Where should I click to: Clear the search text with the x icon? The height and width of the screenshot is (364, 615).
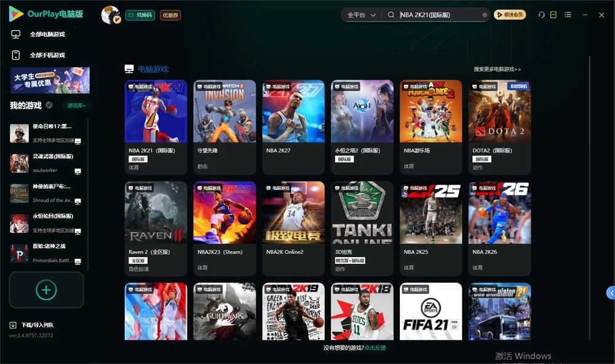point(485,15)
